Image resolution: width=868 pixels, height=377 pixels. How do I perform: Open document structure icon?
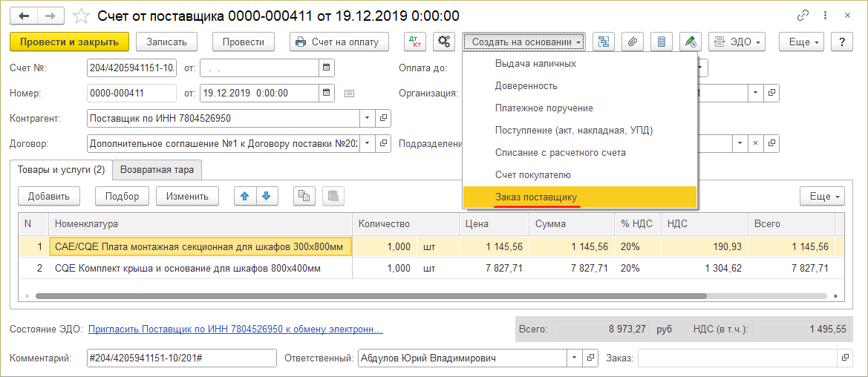click(x=604, y=42)
